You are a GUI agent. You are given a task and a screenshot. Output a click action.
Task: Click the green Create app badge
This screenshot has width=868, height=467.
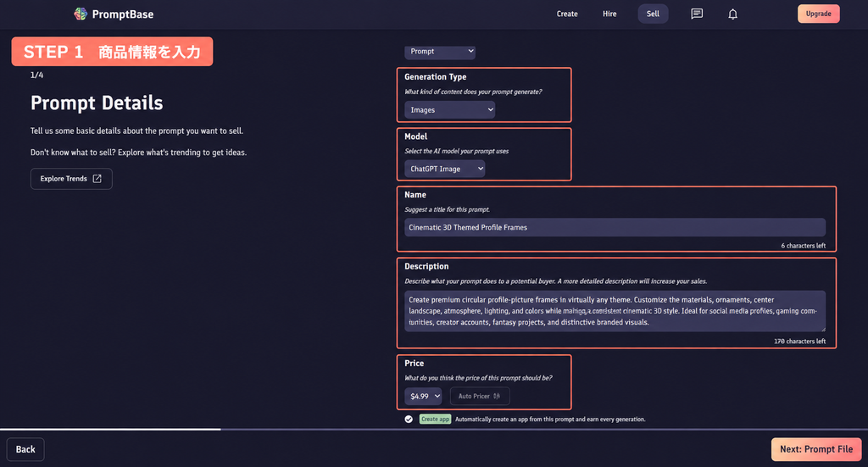point(435,420)
